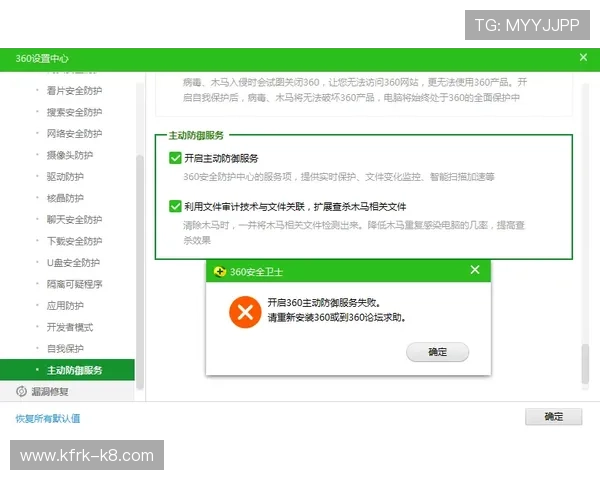
Task: Select 下载安全防护 in sidebar
Action: point(74,241)
